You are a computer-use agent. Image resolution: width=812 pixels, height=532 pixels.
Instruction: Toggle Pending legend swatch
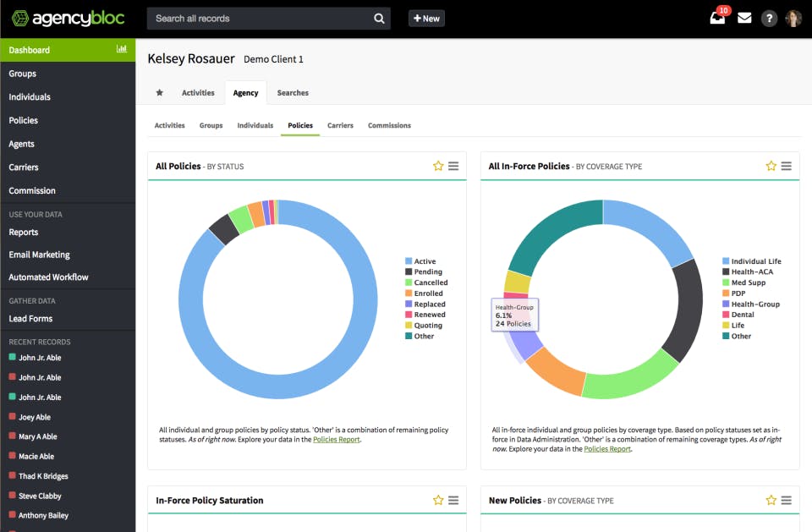pos(409,271)
